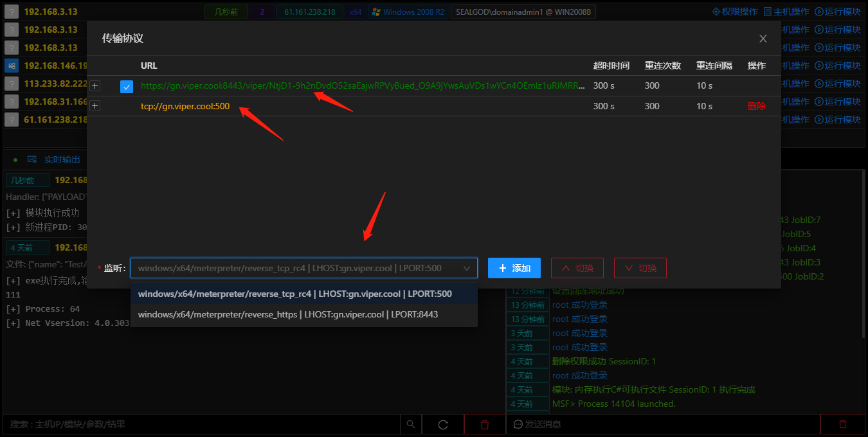The image size is (868, 437).
Task: Open 运行模块 for the first host
Action: coord(837,12)
